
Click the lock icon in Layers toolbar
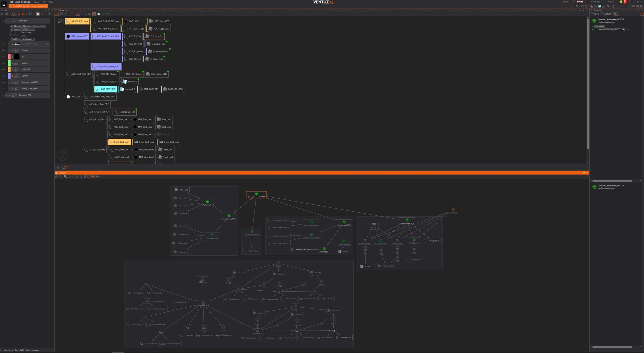click(x=19, y=14)
